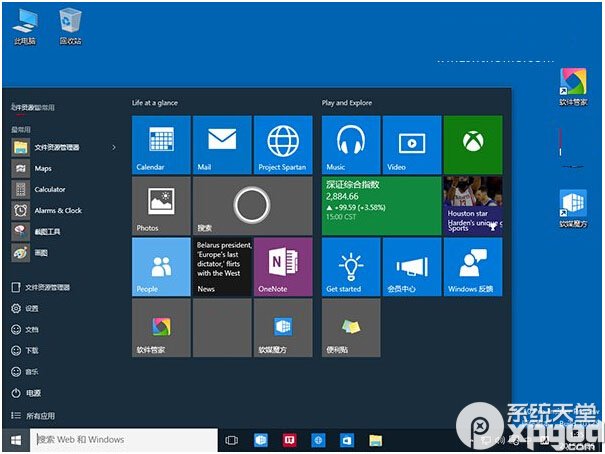This screenshot has width=605, height=454.
Task: Expand the 文件资源管理器 jump list arrow
Action: tap(113, 147)
